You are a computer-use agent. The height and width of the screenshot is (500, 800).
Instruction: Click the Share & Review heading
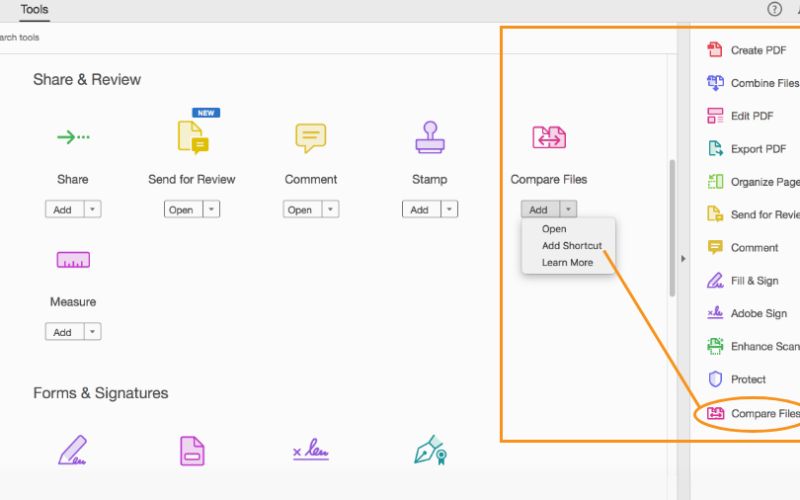point(87,79)
